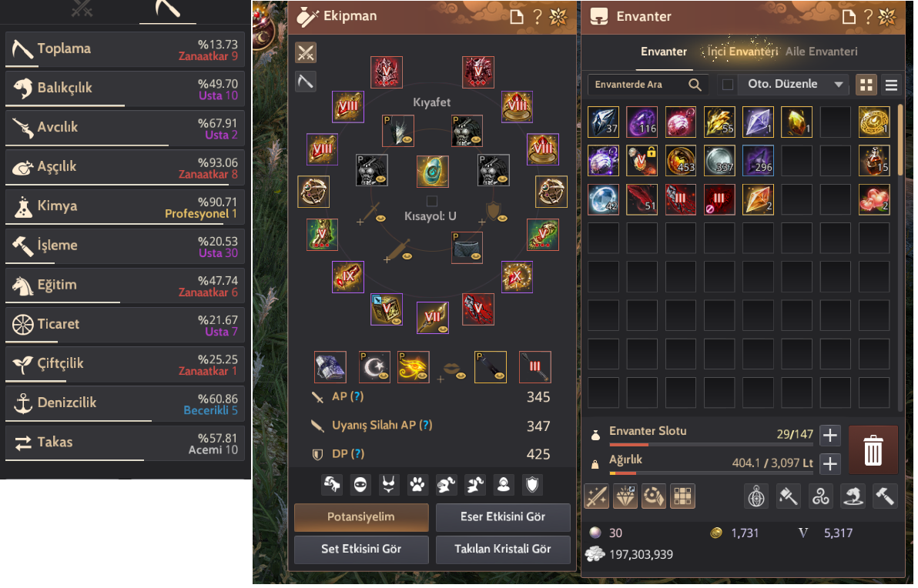Expand inventory slots with plus button
The image size is (918, 588).
(x=829, y=436)
